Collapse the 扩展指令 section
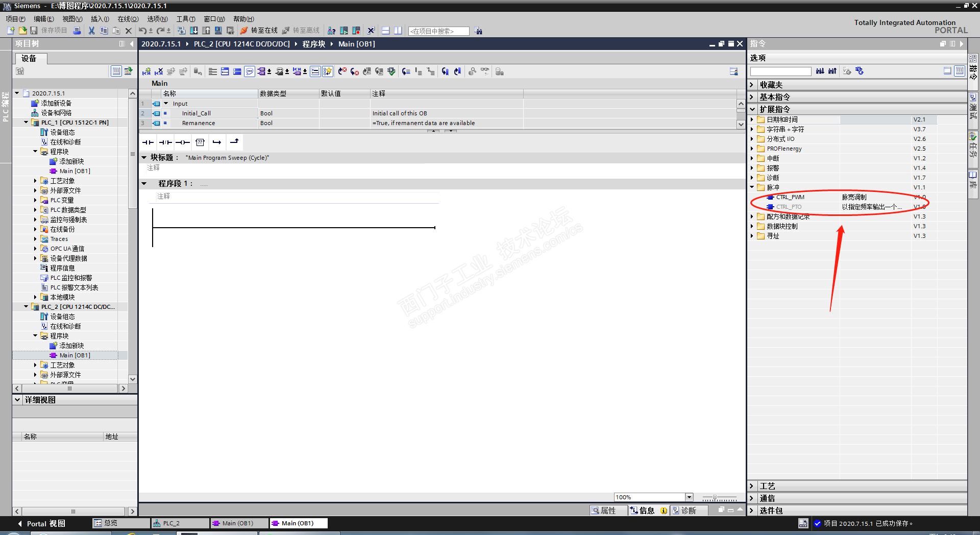The height and width of the screenshot is (535, 980). pyautogui.click(x=752, y=109)
